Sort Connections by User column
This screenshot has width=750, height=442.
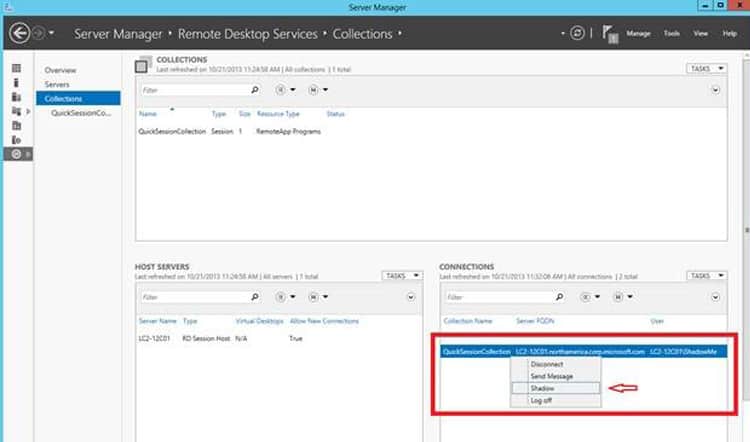pyautogui.click(x=657, y=321)
